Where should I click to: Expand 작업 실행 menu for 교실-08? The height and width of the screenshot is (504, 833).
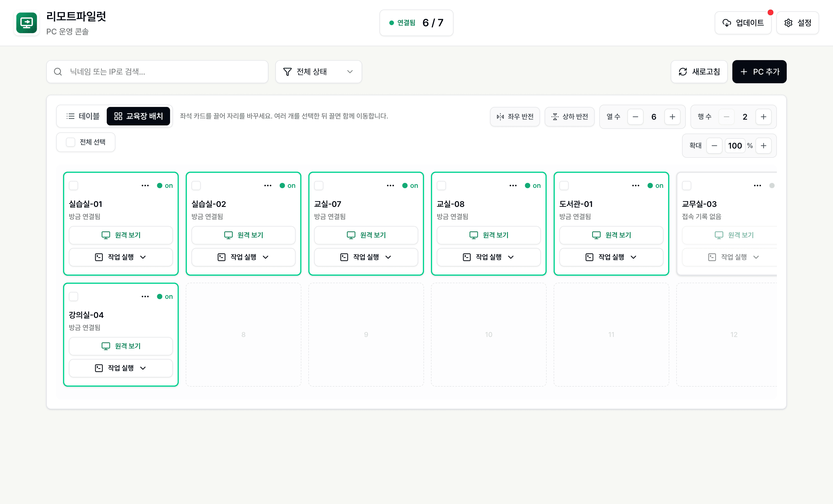489,257
